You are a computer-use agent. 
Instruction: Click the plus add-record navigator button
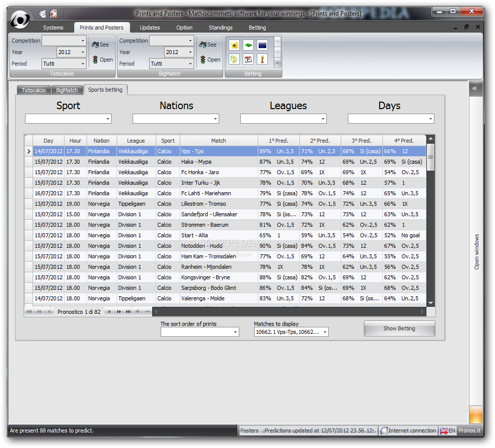tap(138, 312)
